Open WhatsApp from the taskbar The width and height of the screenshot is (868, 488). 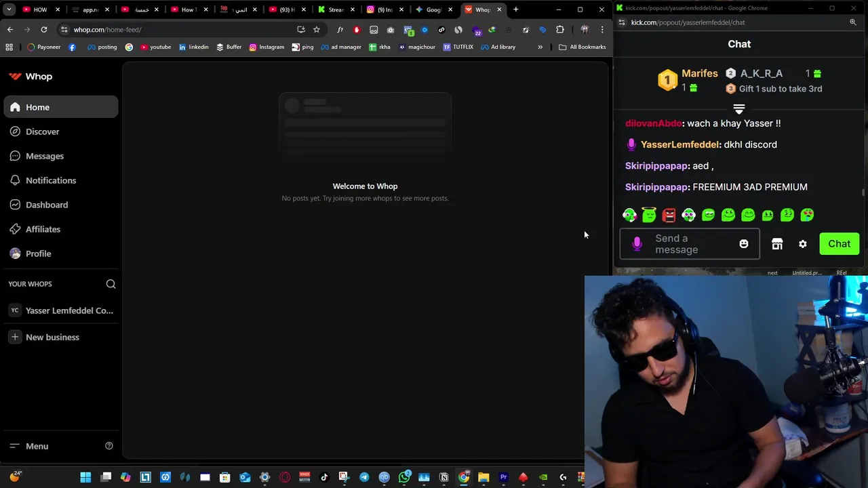point(404,477)
